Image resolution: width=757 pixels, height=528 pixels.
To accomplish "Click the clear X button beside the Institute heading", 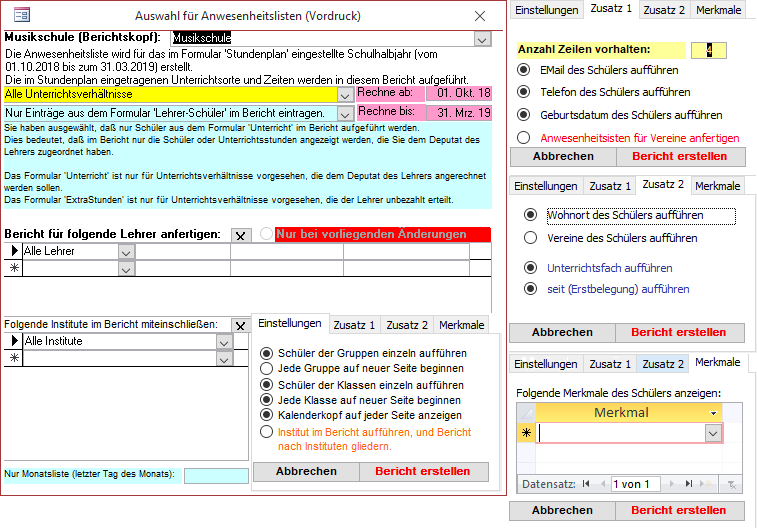I will pyautogui.click(x=240, y=325).
